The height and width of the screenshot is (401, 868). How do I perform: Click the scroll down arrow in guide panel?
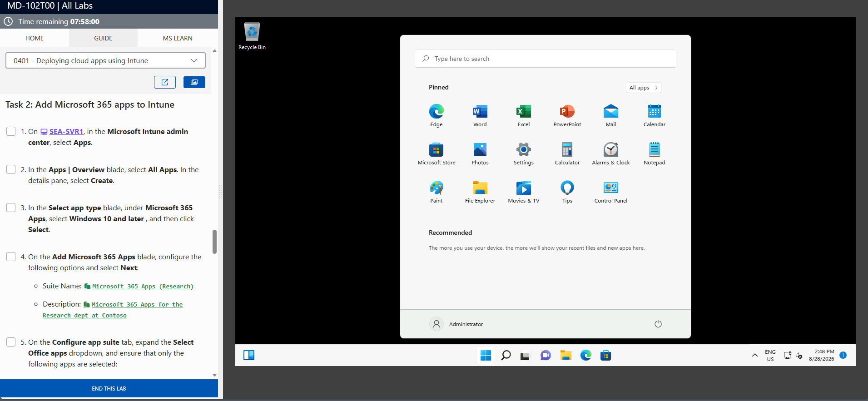(x=214, y=375)
